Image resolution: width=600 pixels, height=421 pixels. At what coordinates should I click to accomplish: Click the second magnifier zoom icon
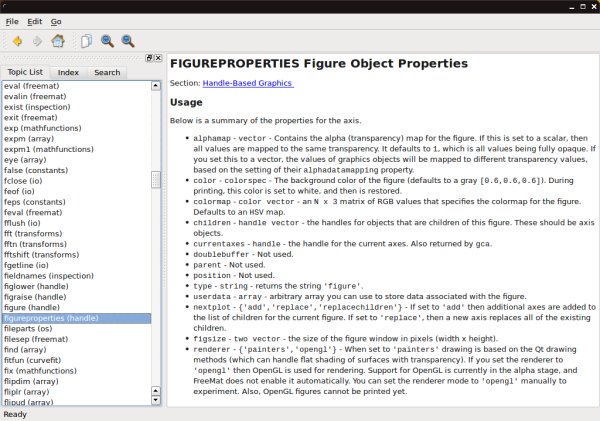[128, 41]
